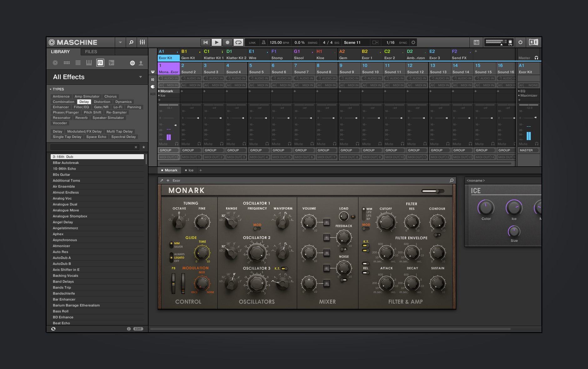Select the Analogue Stompbox preset
588x369 pixels.
[x=97, y=216]
